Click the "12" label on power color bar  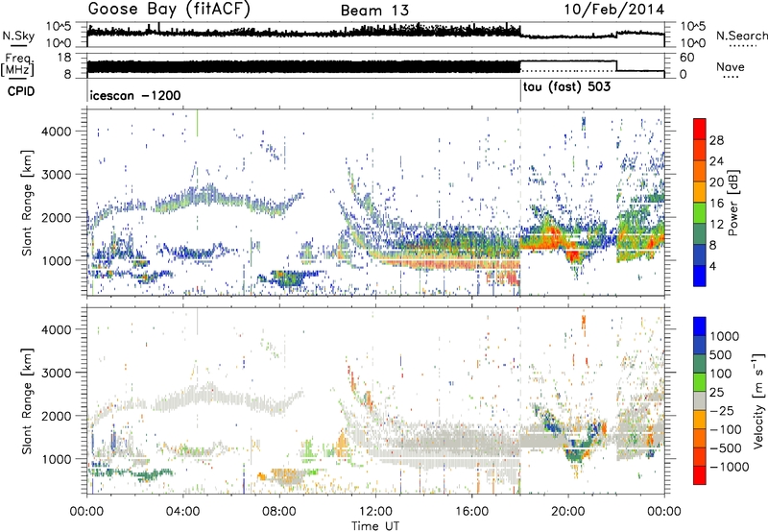coord(716,225)
